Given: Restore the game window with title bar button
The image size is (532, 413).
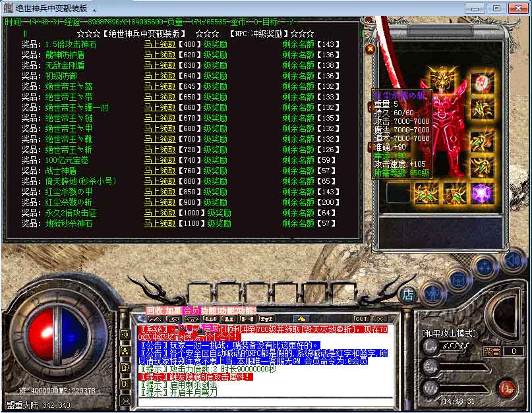Looking at the screenshot, I should (x=496, y=8).
